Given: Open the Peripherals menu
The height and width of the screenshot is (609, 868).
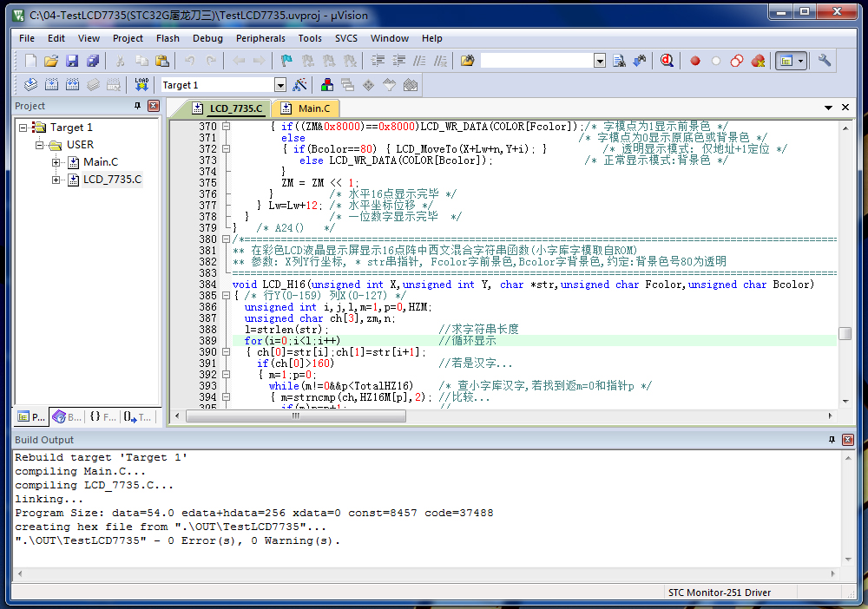Looking at the screenshot, I should click(x=260, y=38).
